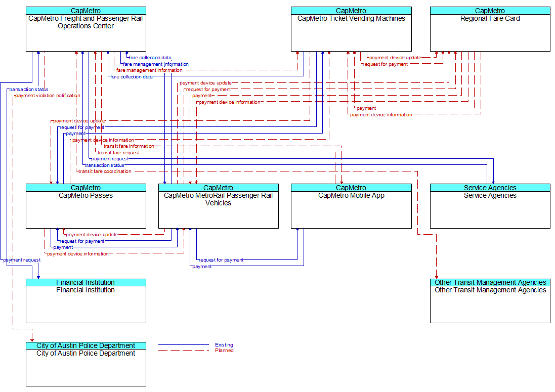
Task: Select the Regional Fare Card box
Action: [490, 29]
